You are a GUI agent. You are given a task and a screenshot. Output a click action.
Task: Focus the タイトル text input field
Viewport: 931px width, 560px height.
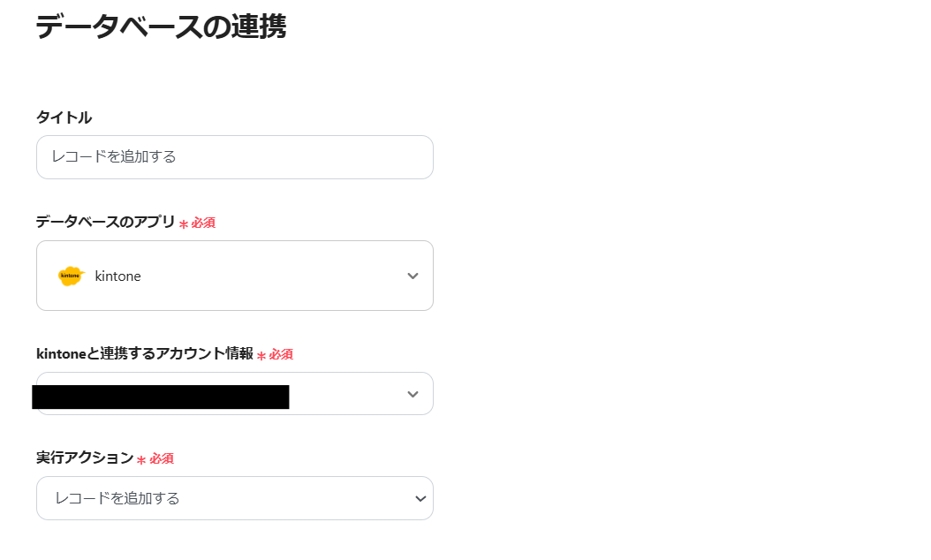coord(234,157)
